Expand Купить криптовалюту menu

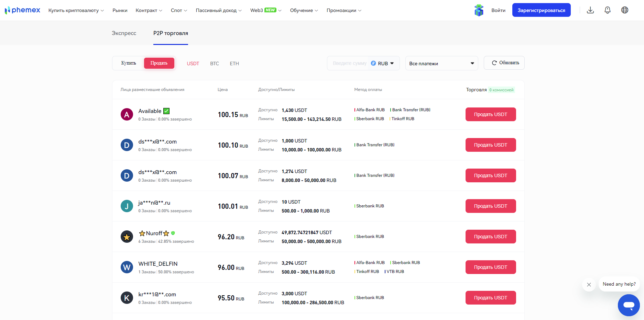coord(76,10)
